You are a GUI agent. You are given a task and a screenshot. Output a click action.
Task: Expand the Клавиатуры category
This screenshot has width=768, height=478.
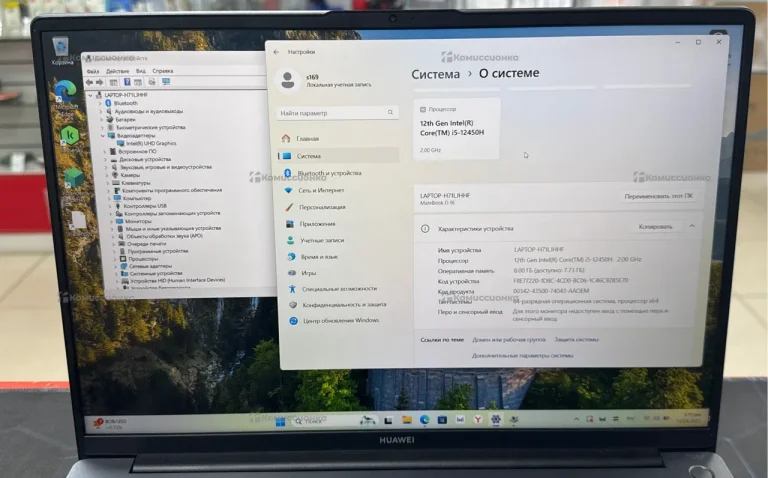108,183
